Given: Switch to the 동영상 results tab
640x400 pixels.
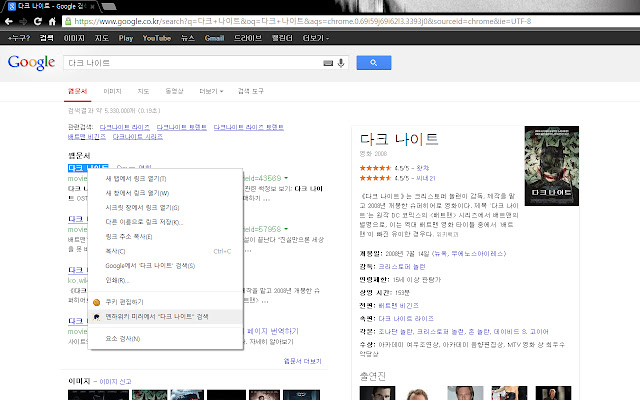Looking at the screenshot, I should pyautogui.click(x=174, y=91).
